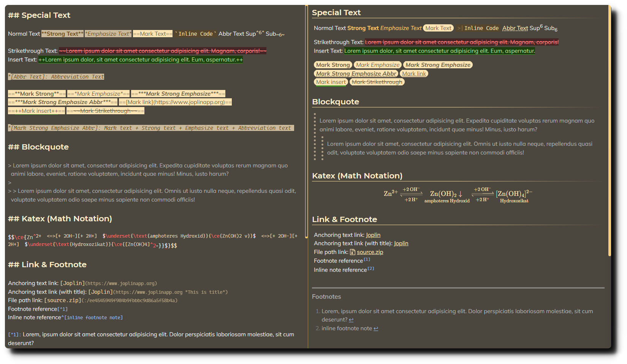
Task: Click the "Footnotes" section title in preview
Action: pos(326,296)
